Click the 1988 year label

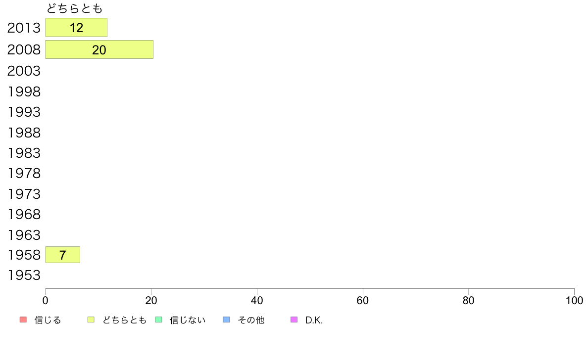24,133
